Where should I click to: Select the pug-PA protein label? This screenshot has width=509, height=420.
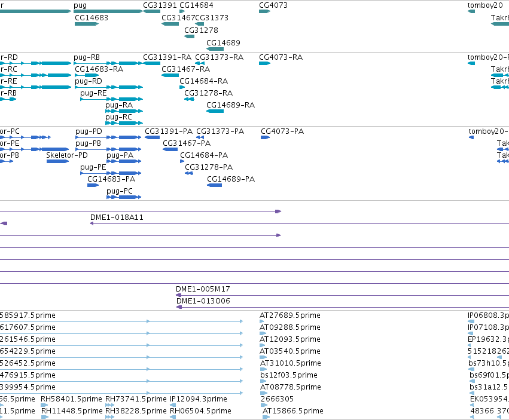(x=120, y=155)
